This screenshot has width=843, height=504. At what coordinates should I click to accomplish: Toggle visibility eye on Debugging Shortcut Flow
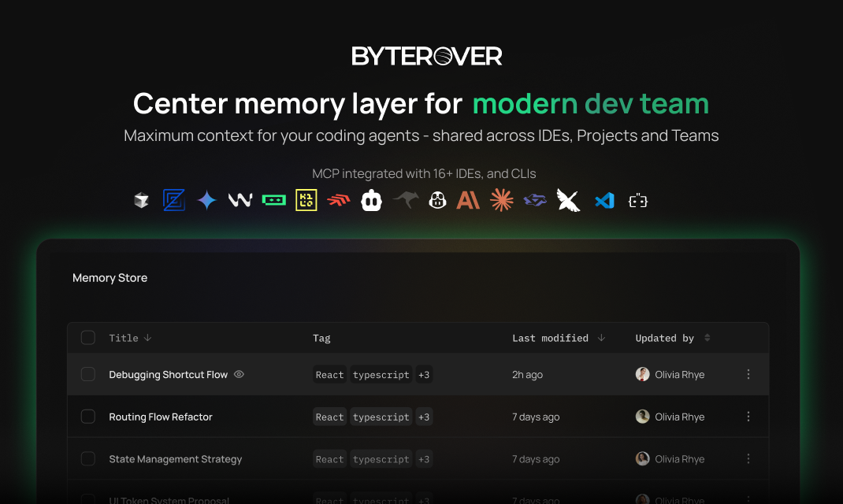coord(238,374)
